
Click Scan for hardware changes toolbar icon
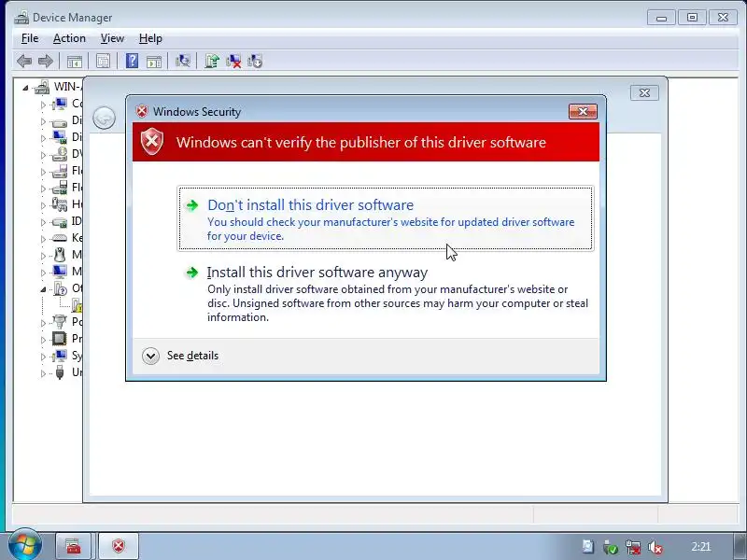click(183, 61)
